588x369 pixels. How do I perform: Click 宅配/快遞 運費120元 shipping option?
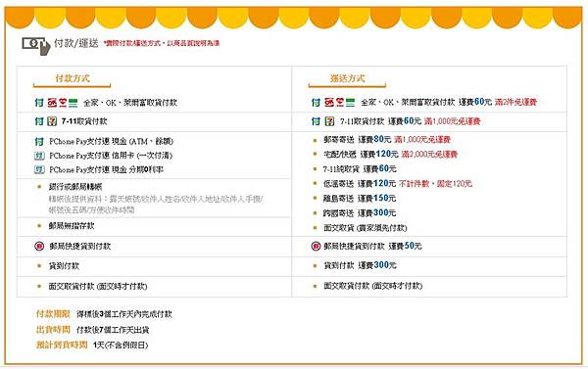click(361, 154)
